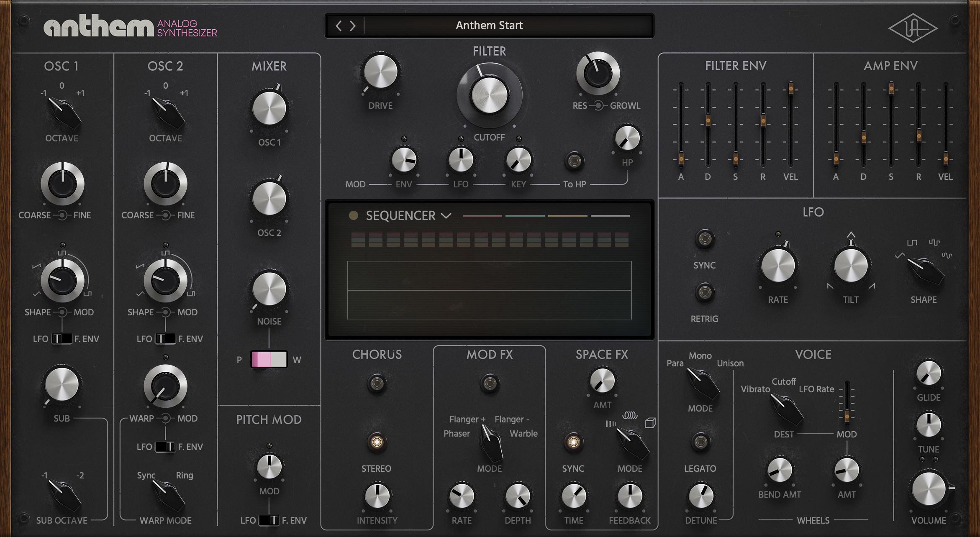Toggle the noise P/W pink switch
This screenshot has width=980, height=537.
point(269,360)
